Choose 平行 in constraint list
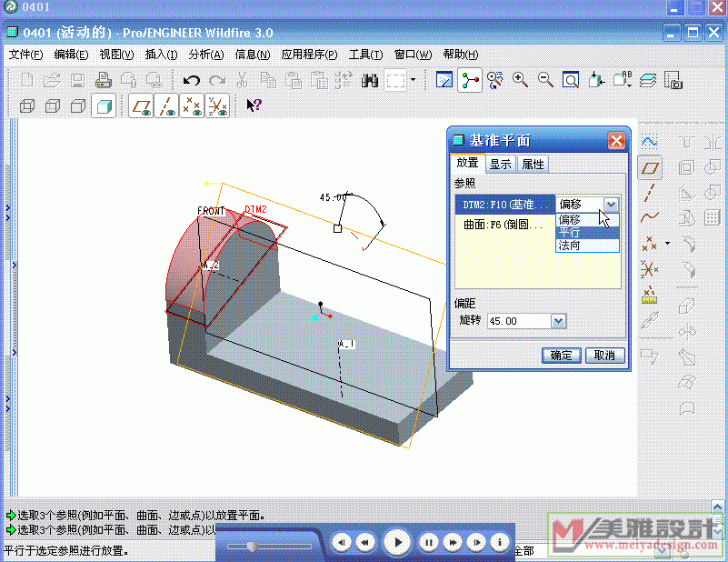Viewport: 728px width, 562px height. 587,232
